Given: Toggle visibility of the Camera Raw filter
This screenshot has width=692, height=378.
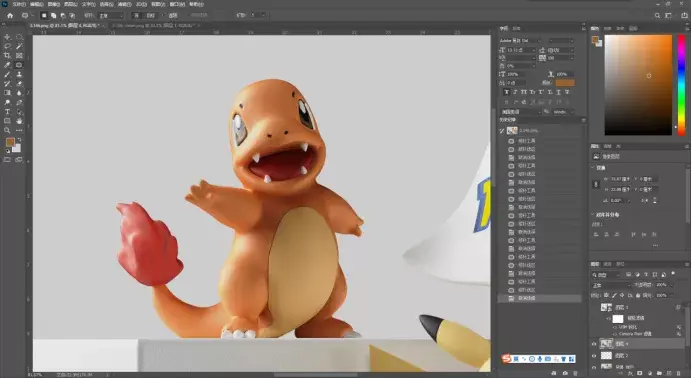Looking at the screenshot, I should (615, 334).
